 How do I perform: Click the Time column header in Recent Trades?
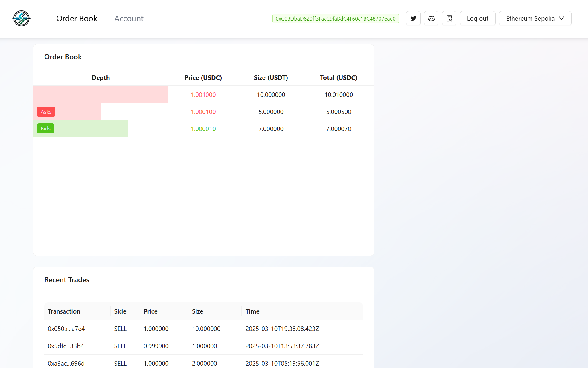click(252, 311)
